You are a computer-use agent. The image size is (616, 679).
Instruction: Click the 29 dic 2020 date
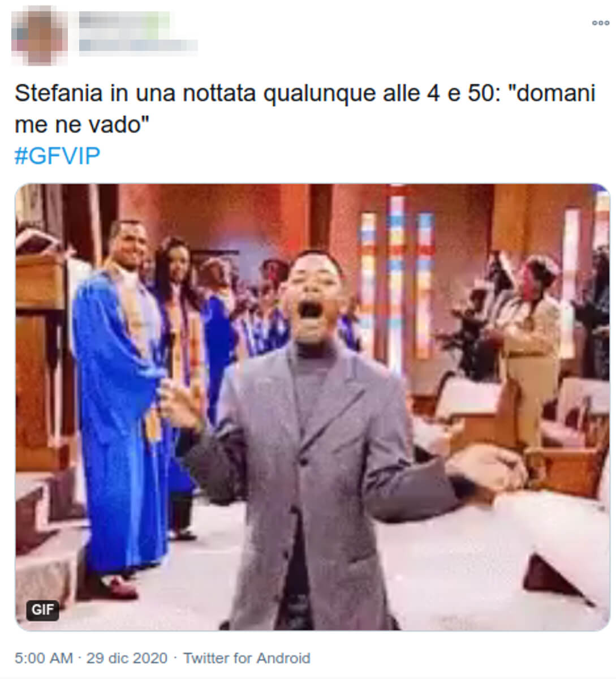point(127,658)
